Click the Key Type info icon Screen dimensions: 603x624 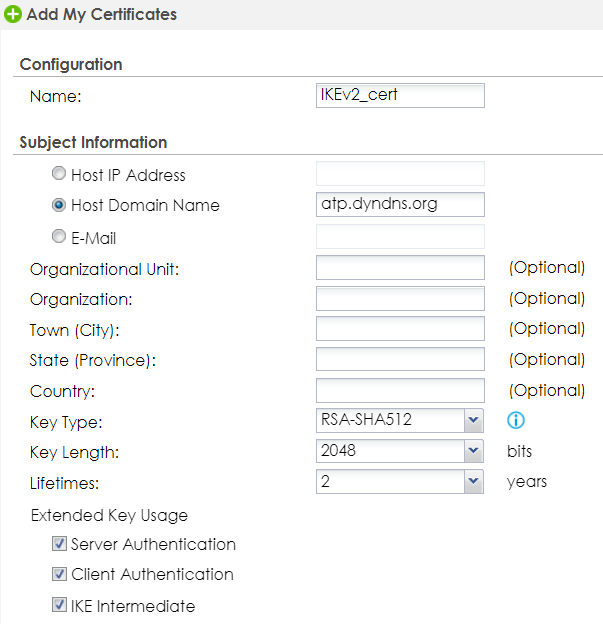(x=517, y=421)
